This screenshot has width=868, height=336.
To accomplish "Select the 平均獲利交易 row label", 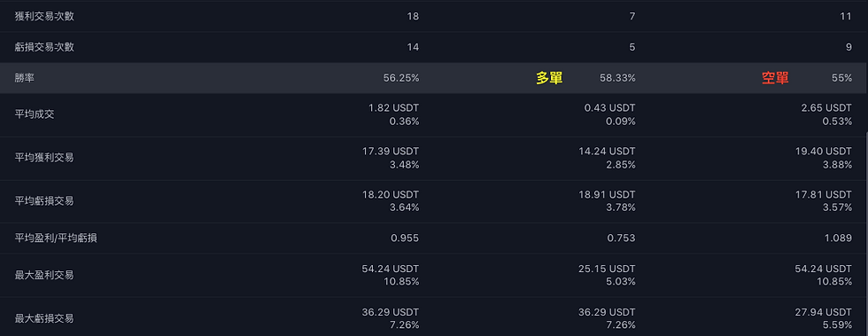I will pyautogui.click(x=44, y=158).
